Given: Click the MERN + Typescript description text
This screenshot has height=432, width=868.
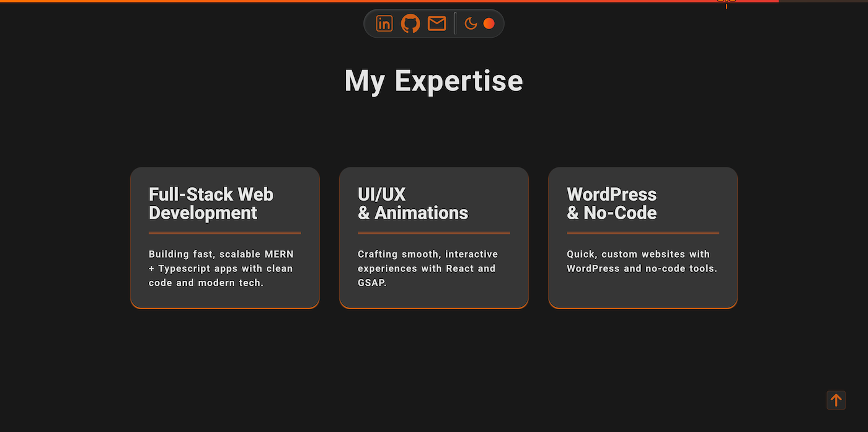Looking at the screenshot, I should pos(221,268).
